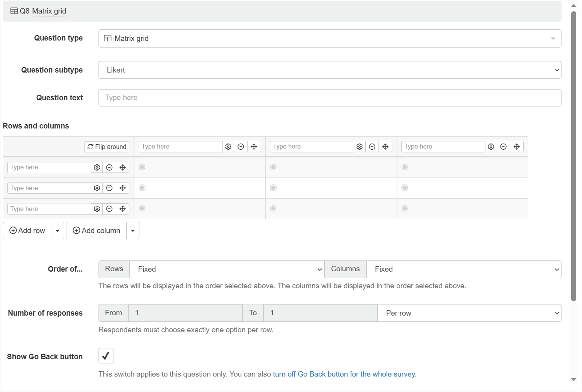Select radio in first row, second column

coord(273,167)
